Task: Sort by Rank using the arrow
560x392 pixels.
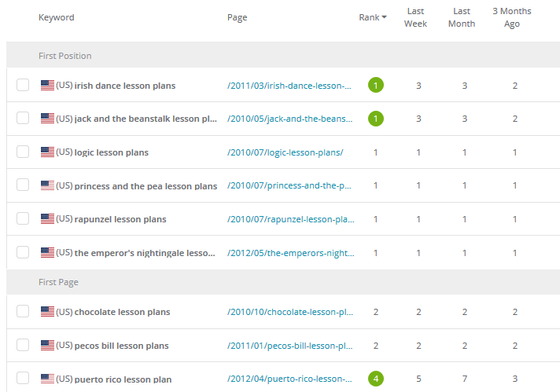Action: [385, 17]
